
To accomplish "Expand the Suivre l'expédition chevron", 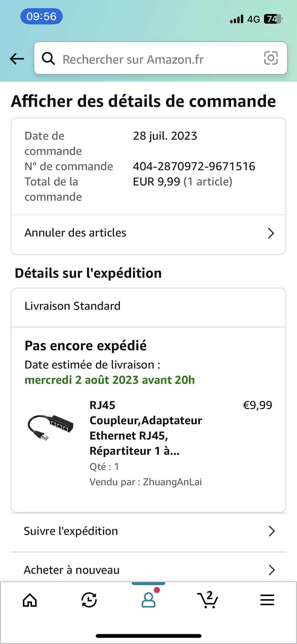I will [272, 531].
